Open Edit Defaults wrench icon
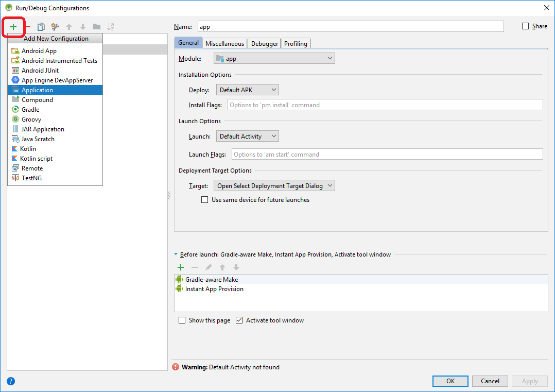555x392 pixels. 55,27
